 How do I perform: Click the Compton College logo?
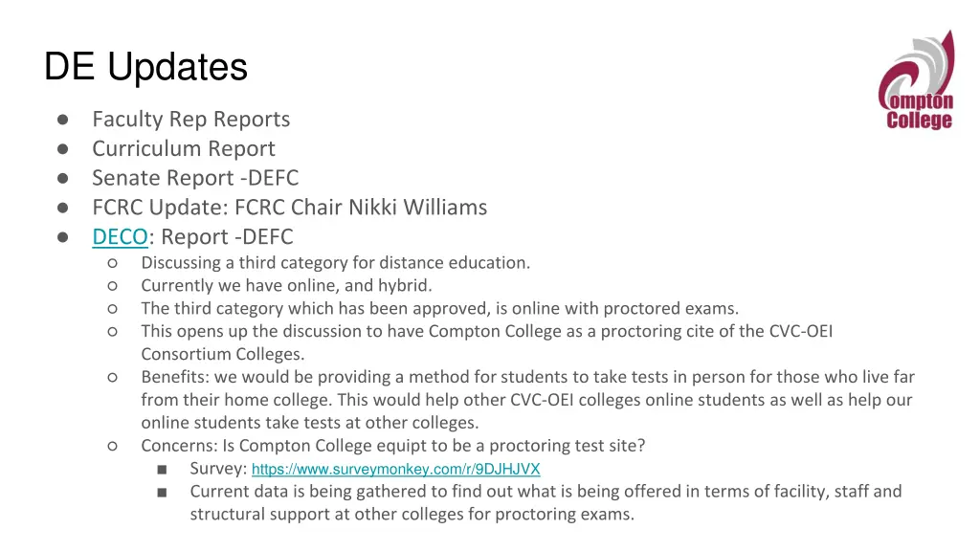point(917,80)
